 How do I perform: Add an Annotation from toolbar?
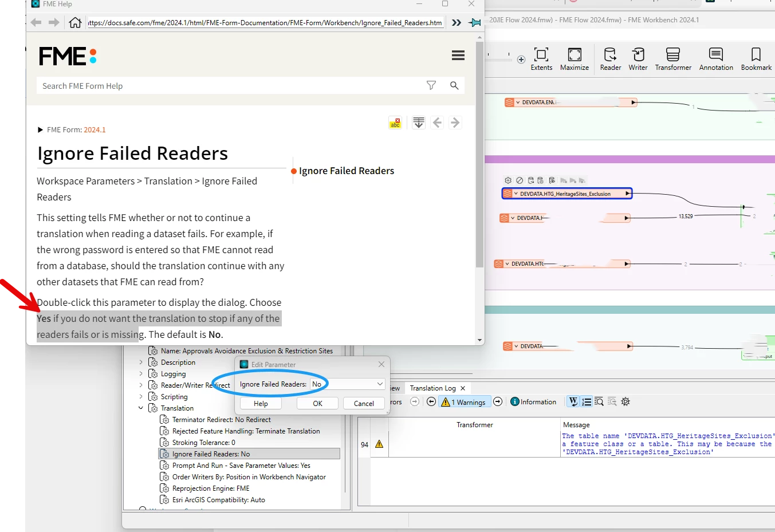716,60
